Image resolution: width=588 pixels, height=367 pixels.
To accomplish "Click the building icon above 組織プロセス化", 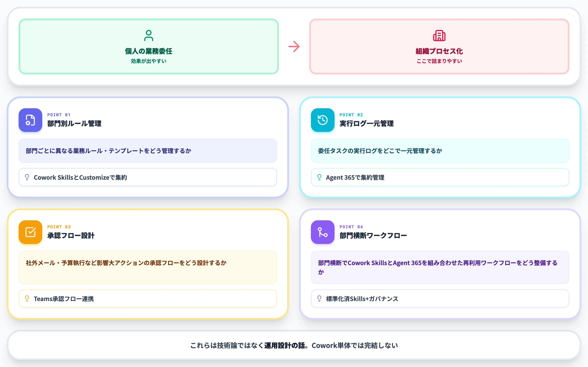I will (x=439, y=36).
